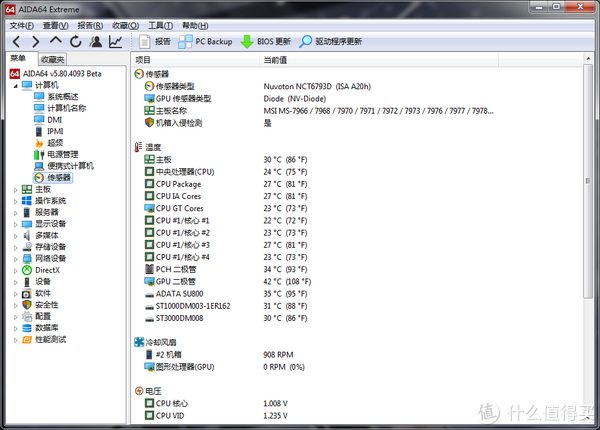Click the 配置 tree item icon
Image resolution: width=600 pixels, height=430 pixels.
click(27, 316)
